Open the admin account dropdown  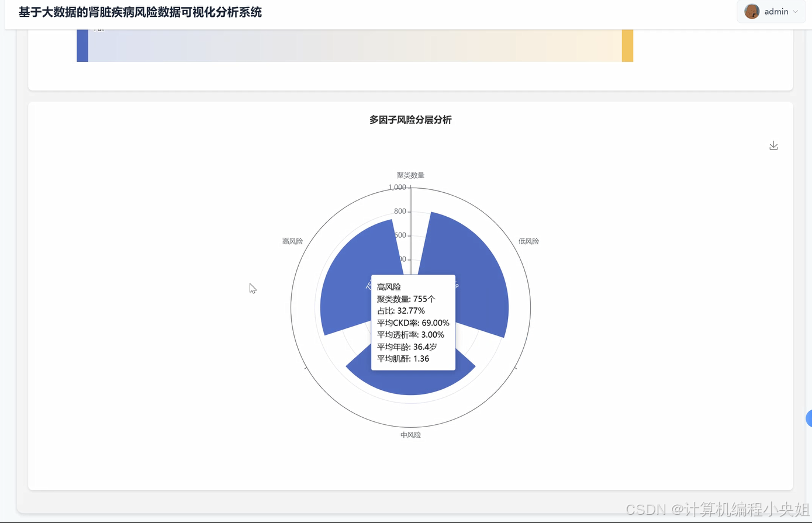click(776, 11)
